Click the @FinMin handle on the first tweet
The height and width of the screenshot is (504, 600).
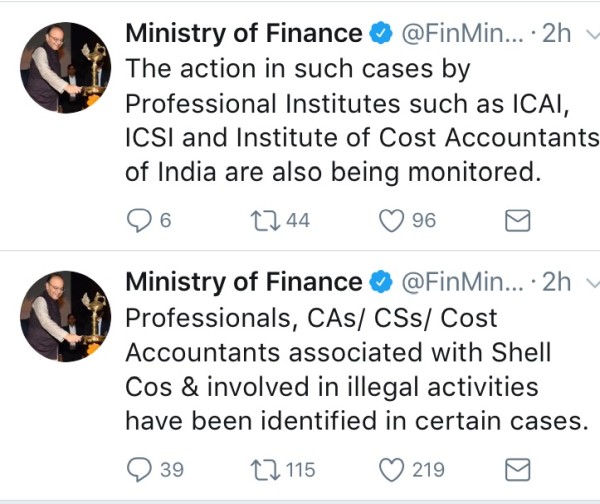460,33
